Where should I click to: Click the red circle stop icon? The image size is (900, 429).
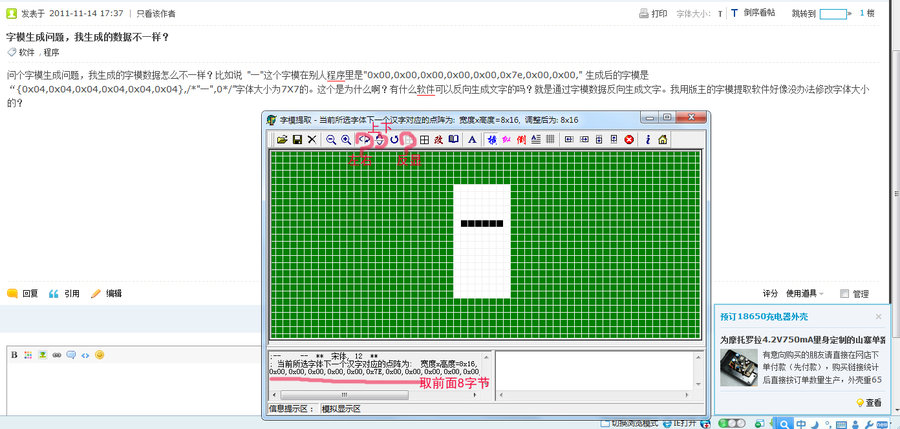pos(629,140)
